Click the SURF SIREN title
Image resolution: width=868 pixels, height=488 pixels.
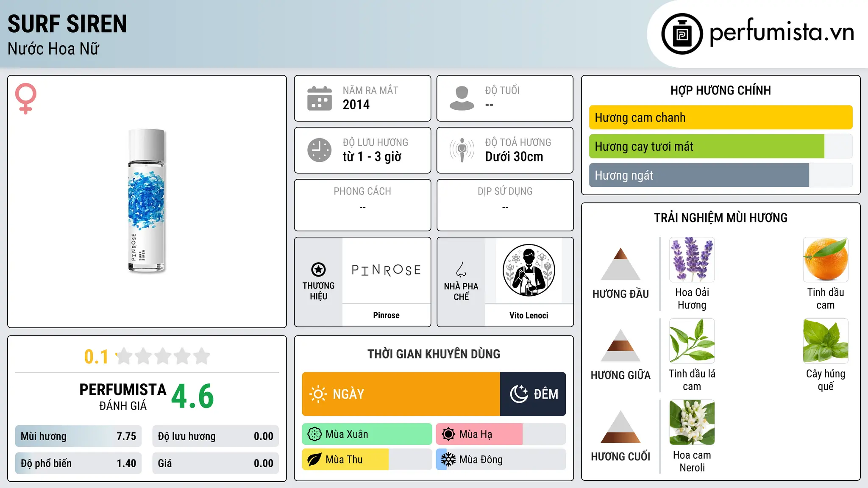67,24
